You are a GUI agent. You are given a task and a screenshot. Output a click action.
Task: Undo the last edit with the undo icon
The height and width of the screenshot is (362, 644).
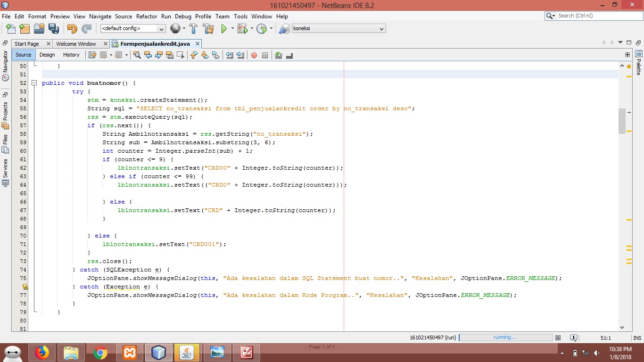(x=73, y=28)
